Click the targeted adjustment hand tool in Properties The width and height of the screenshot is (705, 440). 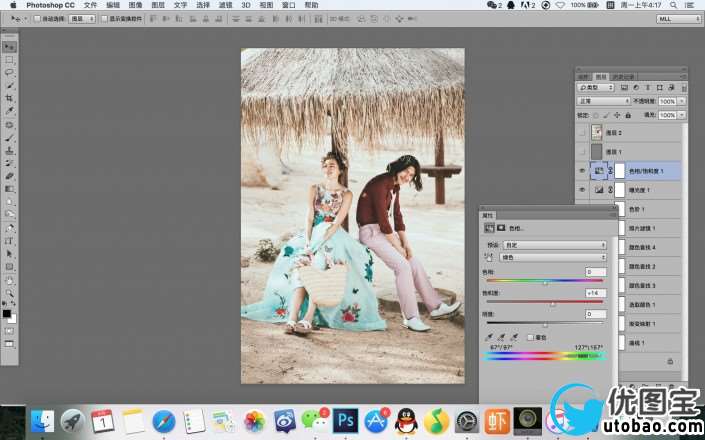489,257
